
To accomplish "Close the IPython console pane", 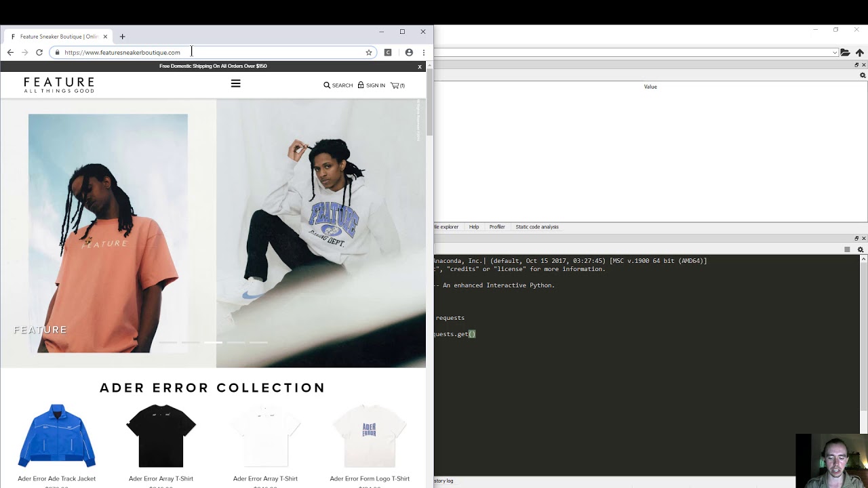I will coord(863,239).
